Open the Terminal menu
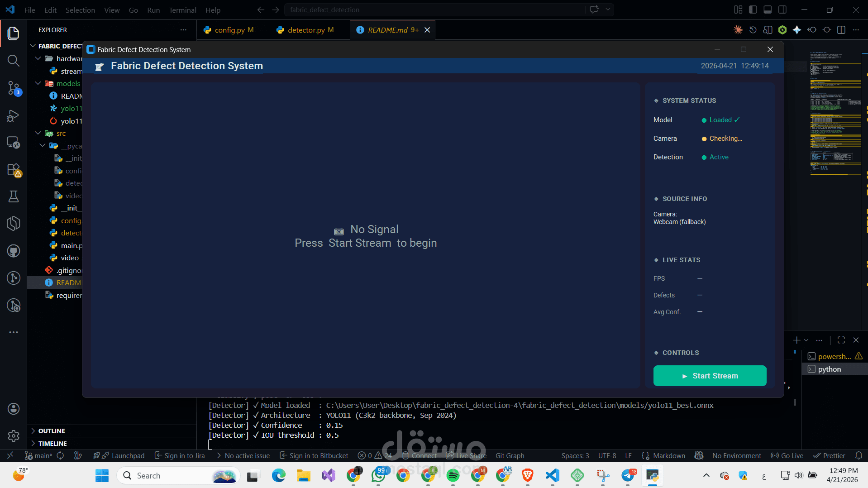The height and width of the screenshot is (488, 868). tap(182, 10)
